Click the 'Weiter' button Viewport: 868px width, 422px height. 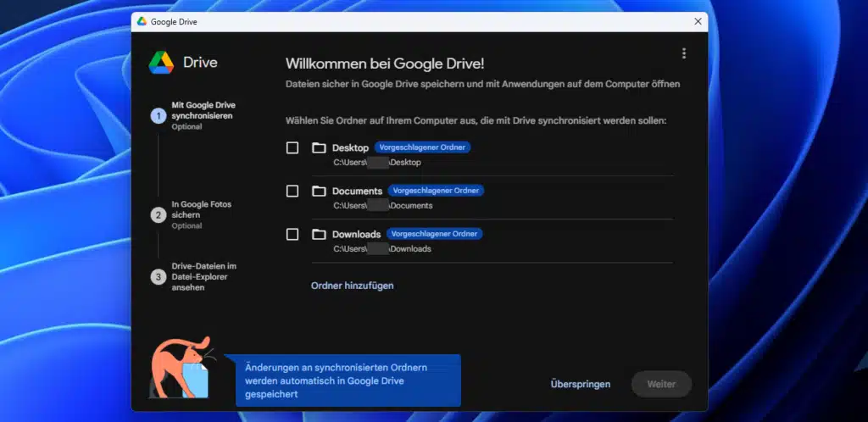point(661,384)
